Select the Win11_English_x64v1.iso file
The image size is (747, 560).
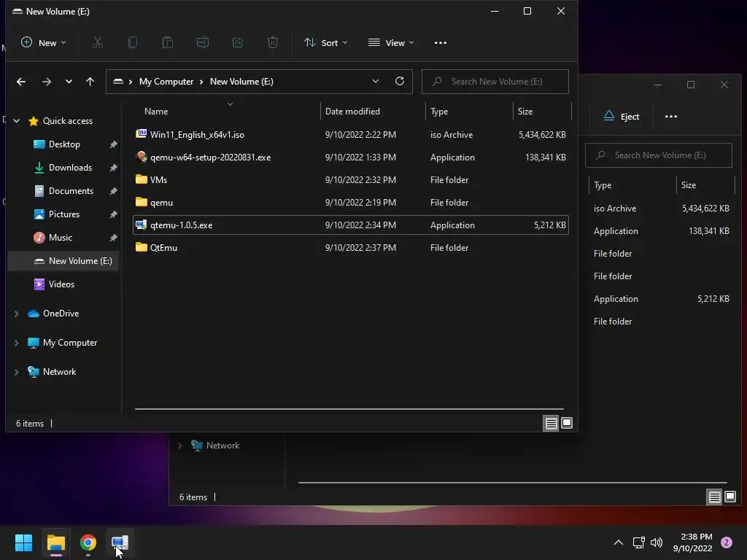point(351,135)
